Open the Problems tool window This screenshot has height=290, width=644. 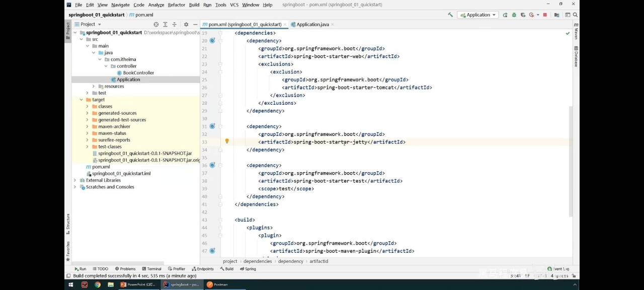[125, 269]
